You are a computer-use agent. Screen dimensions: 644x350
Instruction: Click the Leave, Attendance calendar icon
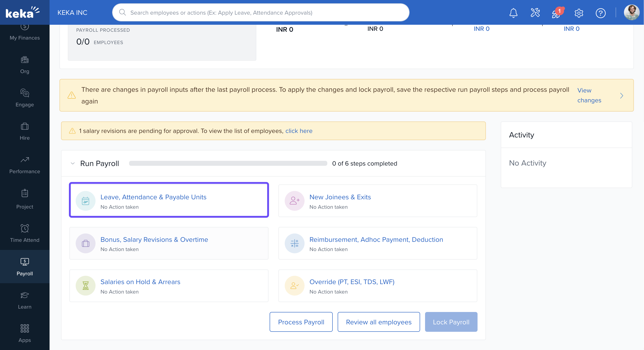click(x=86, y=201)
